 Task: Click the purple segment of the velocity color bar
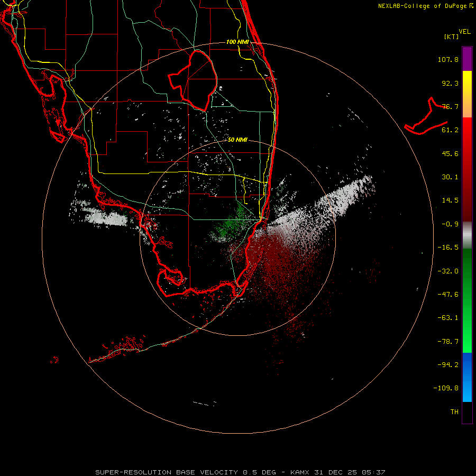467,59
